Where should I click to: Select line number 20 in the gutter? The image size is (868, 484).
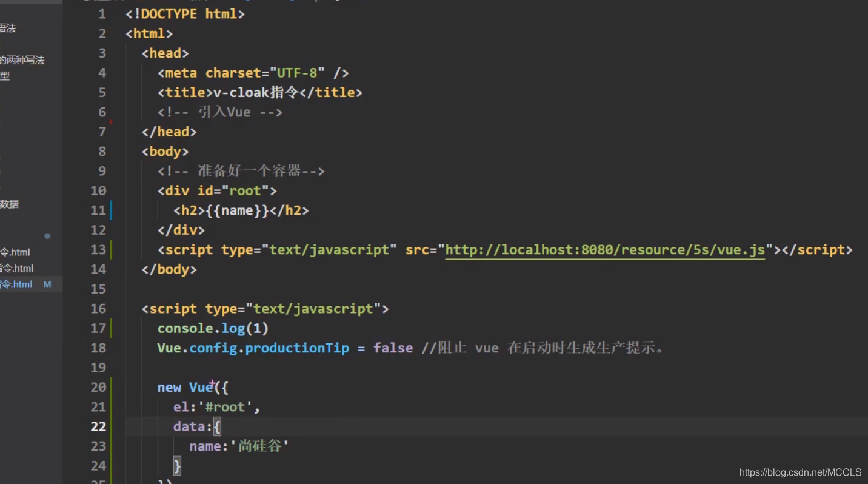pos(98,388)
